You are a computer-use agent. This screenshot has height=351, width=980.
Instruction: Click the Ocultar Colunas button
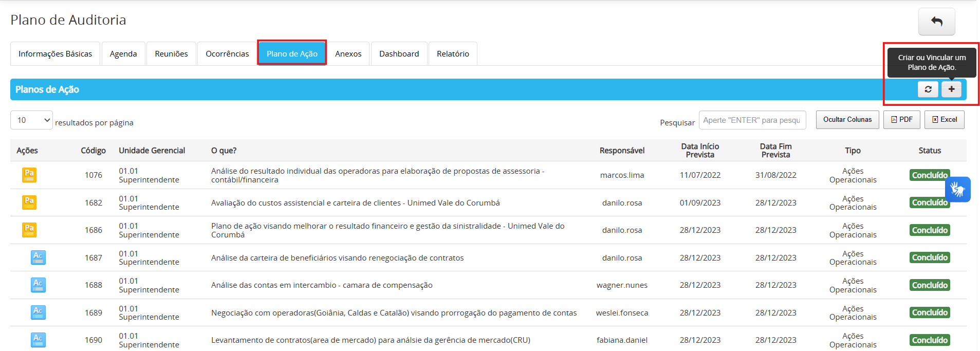847,120
